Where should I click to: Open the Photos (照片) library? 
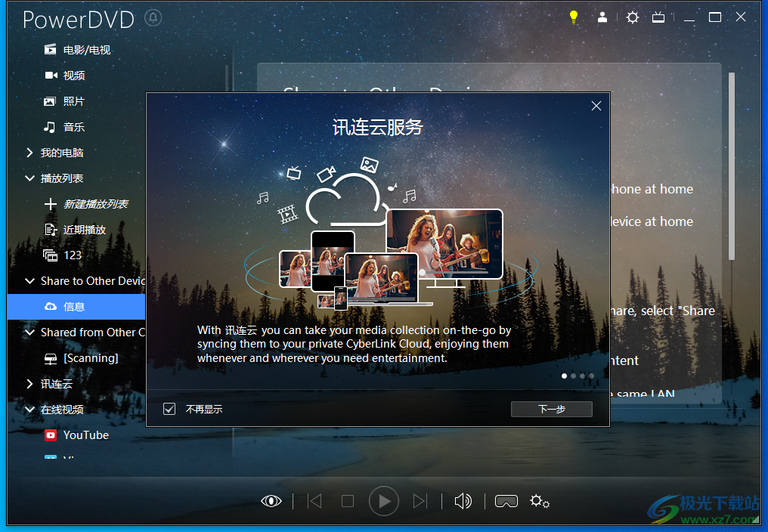(64, 101)
